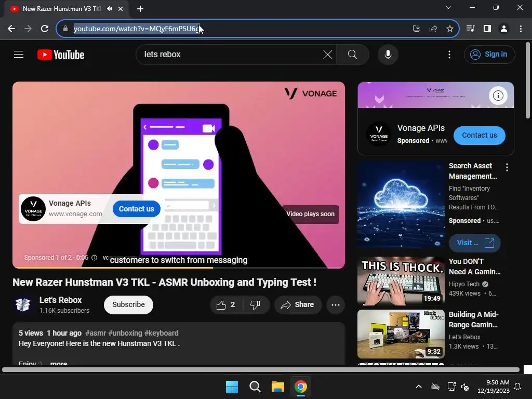The height and width of the screenshot is (399, 532).
Task: Open Vonage APIs sidebar ad logo
Action: (379, 134)
